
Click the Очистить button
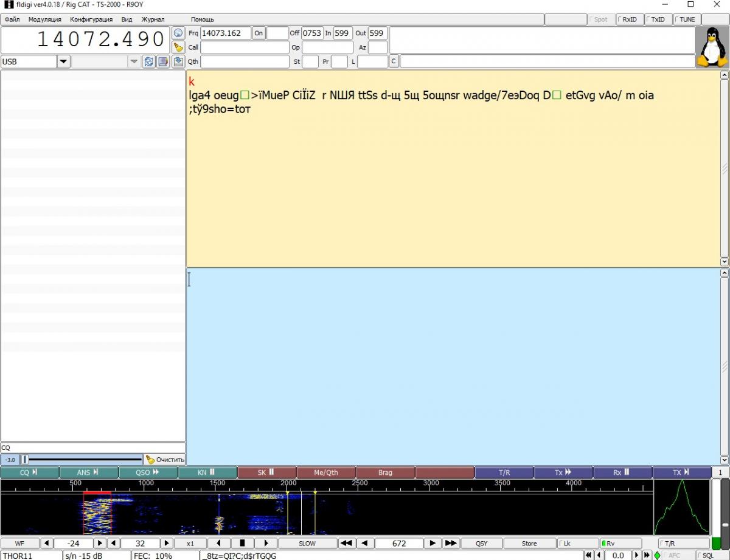165,460
